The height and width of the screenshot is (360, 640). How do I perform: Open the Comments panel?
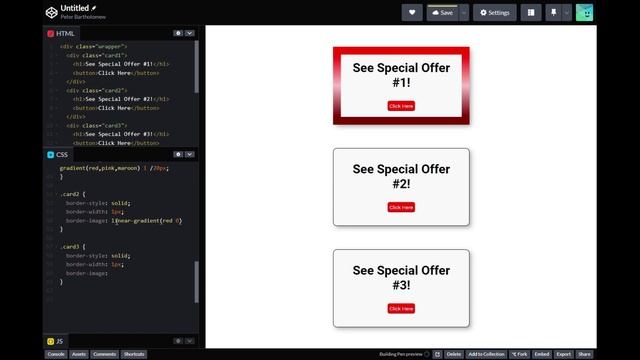tap(104, 354)
